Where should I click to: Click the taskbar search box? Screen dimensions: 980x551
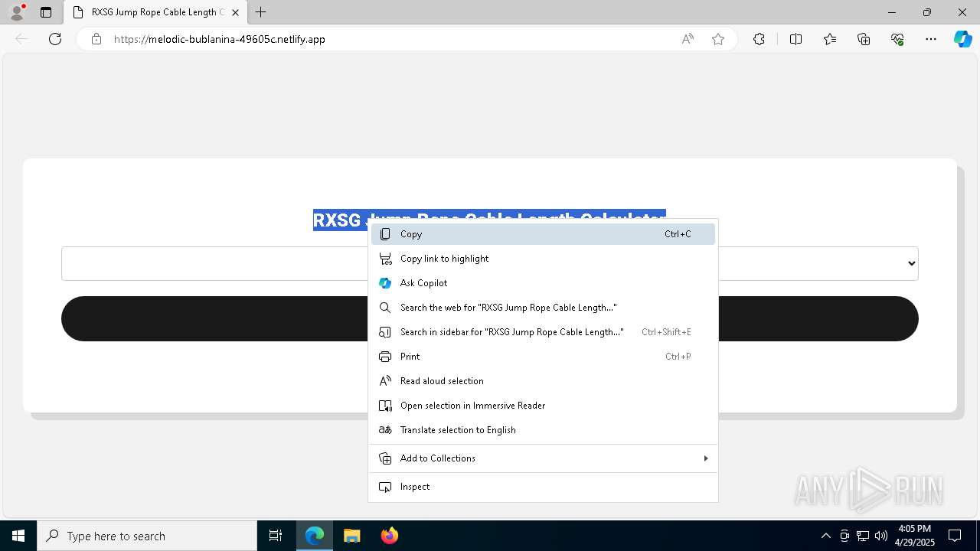click(147, 536)
